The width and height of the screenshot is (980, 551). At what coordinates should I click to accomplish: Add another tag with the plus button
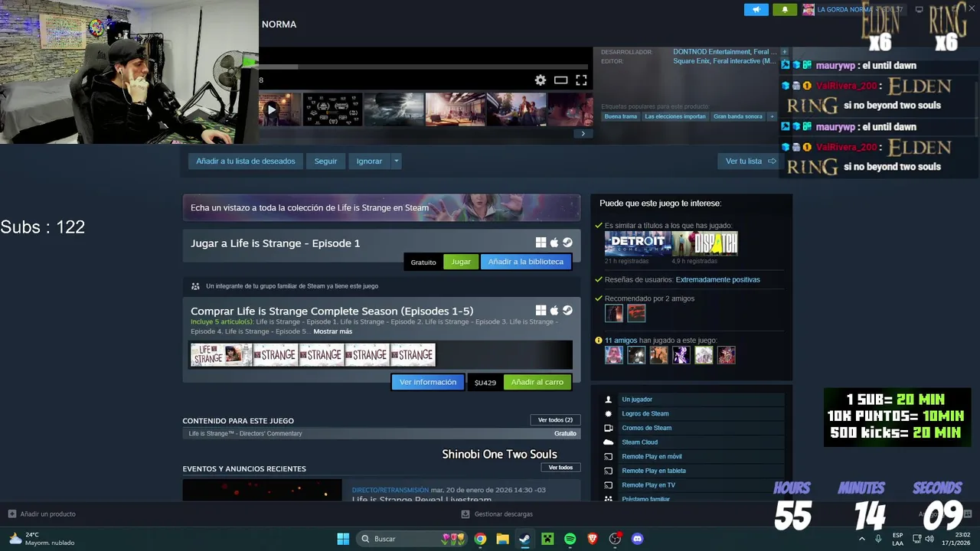click(773, 116)
